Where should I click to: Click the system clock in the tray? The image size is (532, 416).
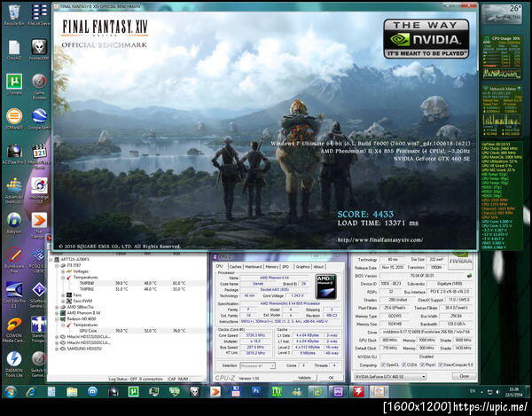[x=514, y=391]
